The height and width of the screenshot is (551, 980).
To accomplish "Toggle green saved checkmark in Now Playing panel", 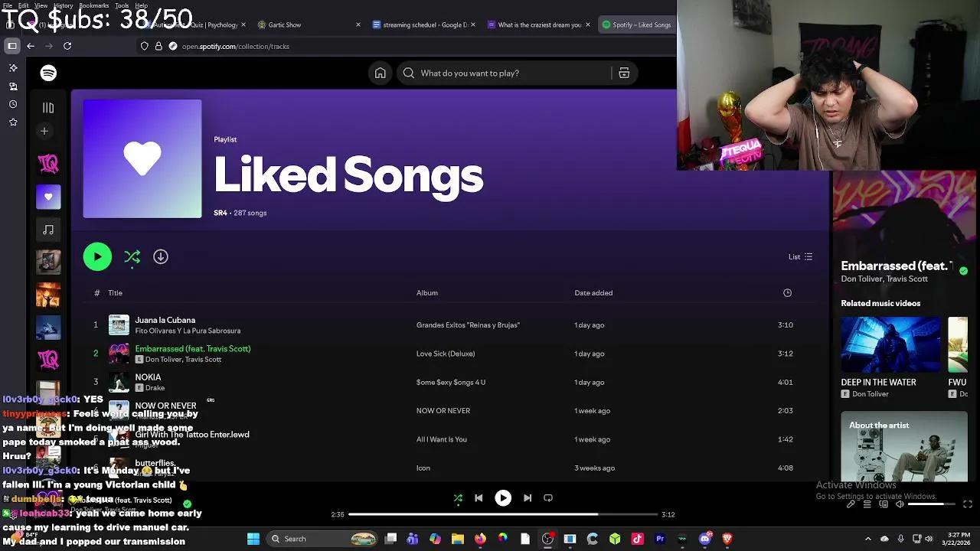I will 963,271.
